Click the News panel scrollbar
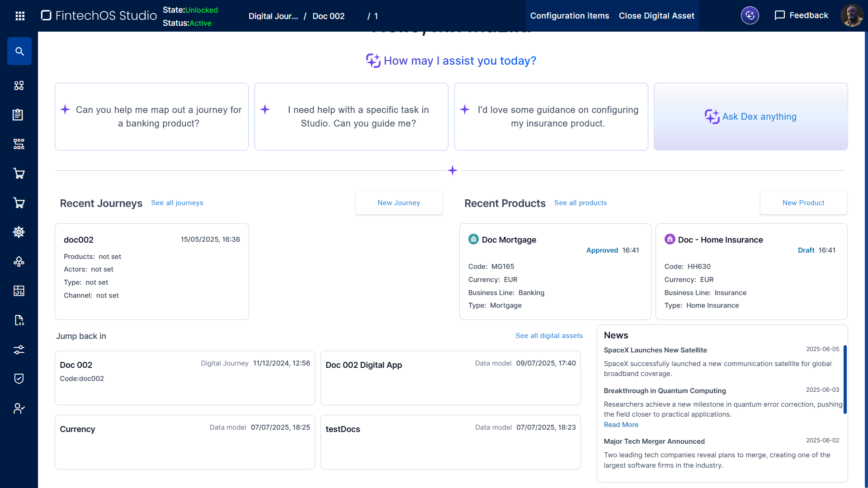868x488 pixels. (844, 380)
